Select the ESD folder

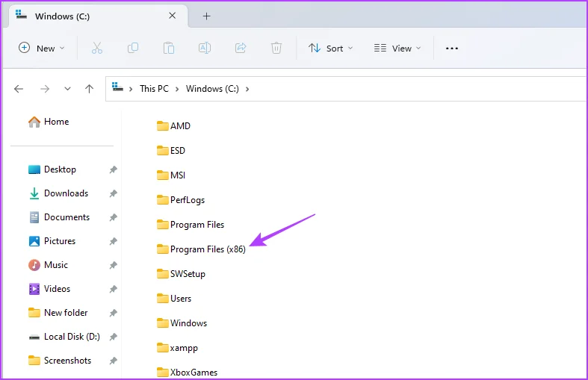(x=171, y=151)
